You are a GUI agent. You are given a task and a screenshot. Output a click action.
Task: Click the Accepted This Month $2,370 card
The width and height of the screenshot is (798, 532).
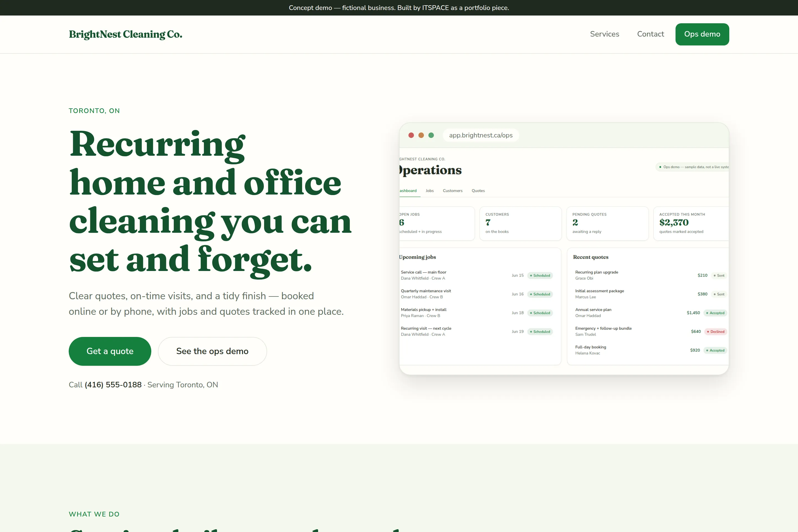[691, 224]
